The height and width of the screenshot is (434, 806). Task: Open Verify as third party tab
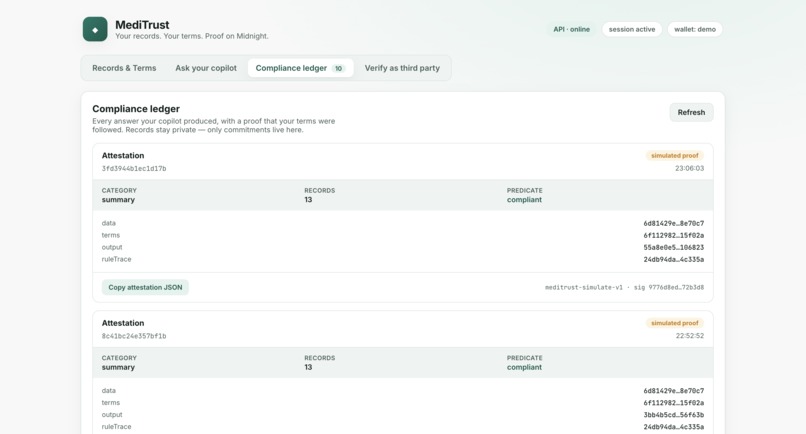pyautogui.click(x=402, y=68)
